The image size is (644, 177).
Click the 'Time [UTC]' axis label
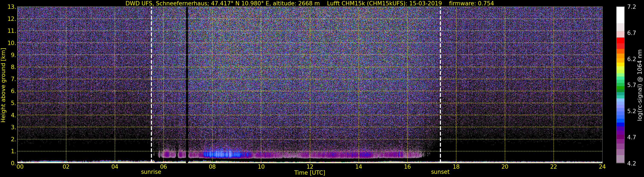309,172
